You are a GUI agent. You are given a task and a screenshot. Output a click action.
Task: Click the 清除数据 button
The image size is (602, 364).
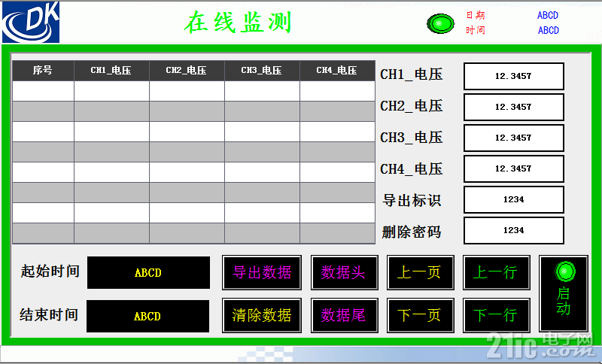tap(262, 315)
